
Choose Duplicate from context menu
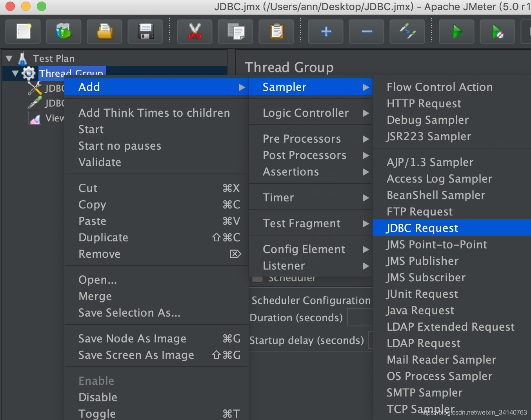[156, 237]
